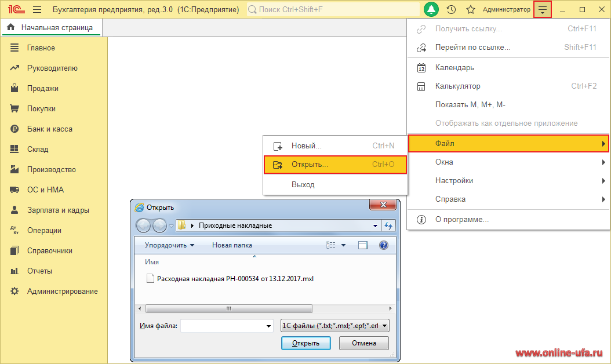This screenshot has height=364, width=611.
Task: Toggle the preview pane icon in dialog
Action: 363,245
